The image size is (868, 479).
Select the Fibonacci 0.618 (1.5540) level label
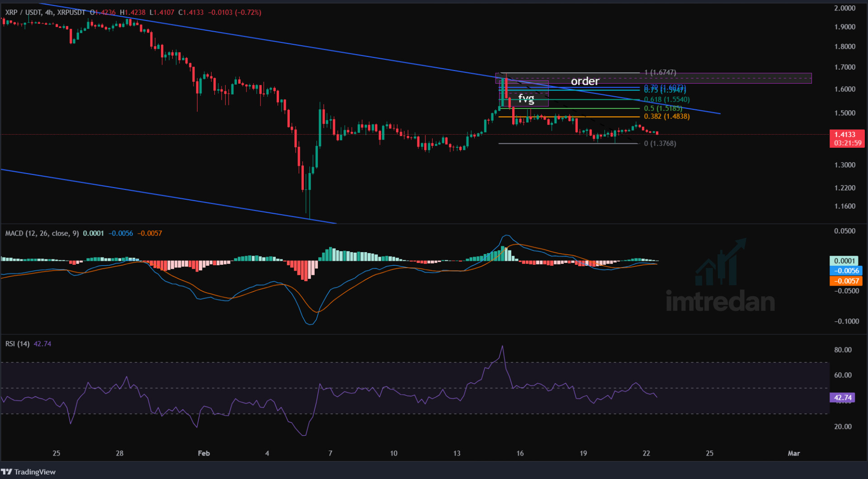(x=667, y=99)
